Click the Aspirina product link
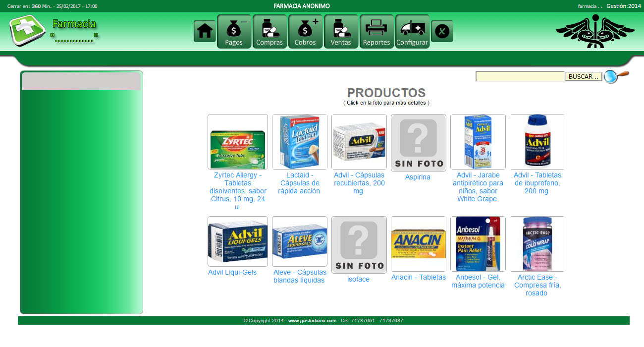The width and height of the screenshot is (644, 347). click(418, 177)
